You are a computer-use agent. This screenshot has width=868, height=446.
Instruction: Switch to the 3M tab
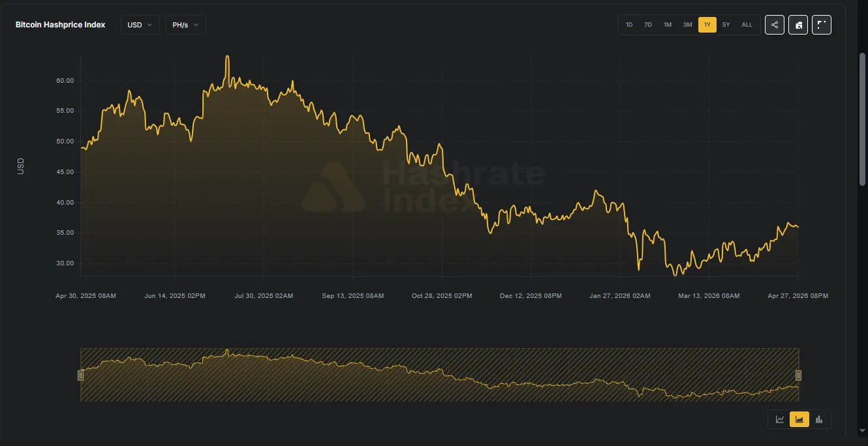(x=687, y=24)
